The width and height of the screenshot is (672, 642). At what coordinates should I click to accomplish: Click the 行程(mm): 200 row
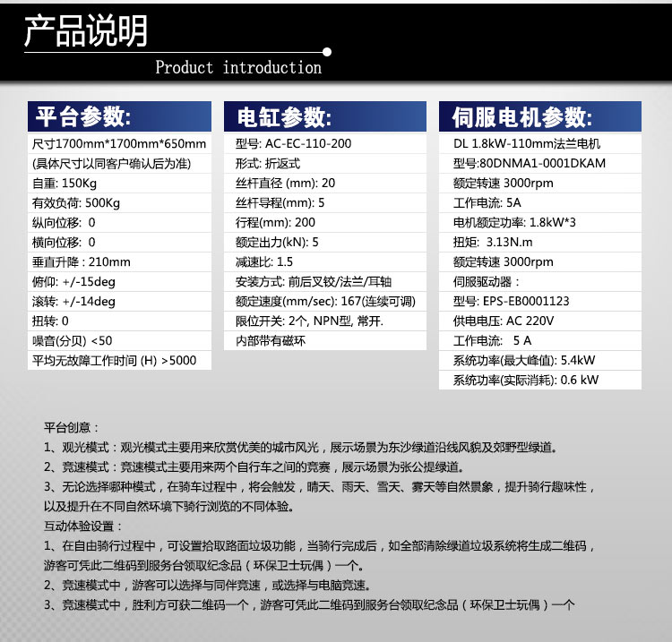(x=276, y=222)
